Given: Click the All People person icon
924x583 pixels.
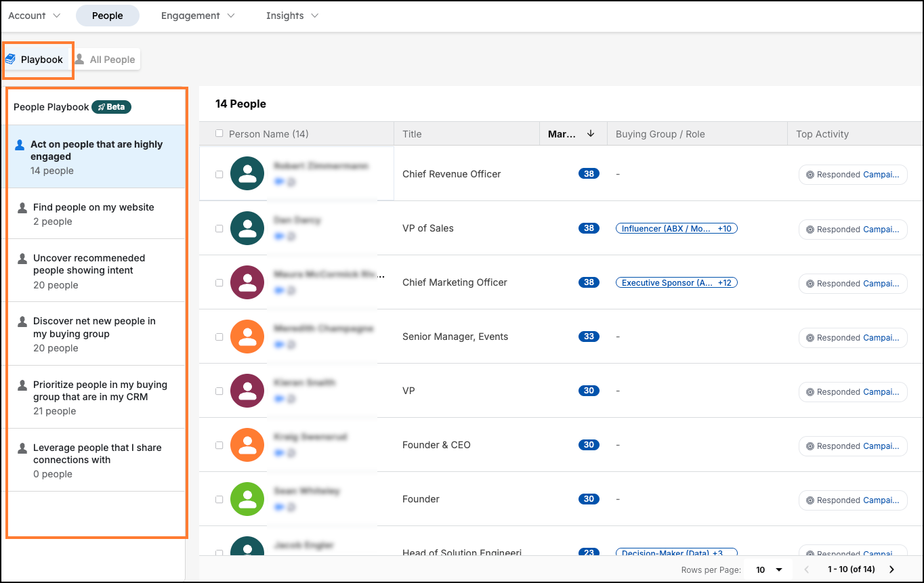Looking at the screenshot, I should [80, 60].
